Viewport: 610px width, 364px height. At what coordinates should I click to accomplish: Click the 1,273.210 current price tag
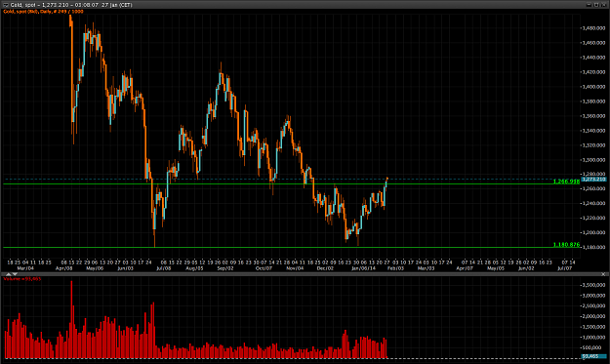[593, 180]
